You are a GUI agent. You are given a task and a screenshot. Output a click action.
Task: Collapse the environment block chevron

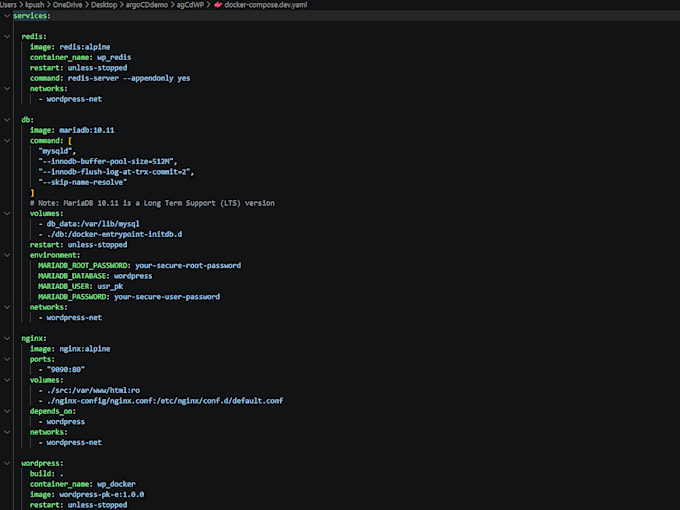[7, 255]
